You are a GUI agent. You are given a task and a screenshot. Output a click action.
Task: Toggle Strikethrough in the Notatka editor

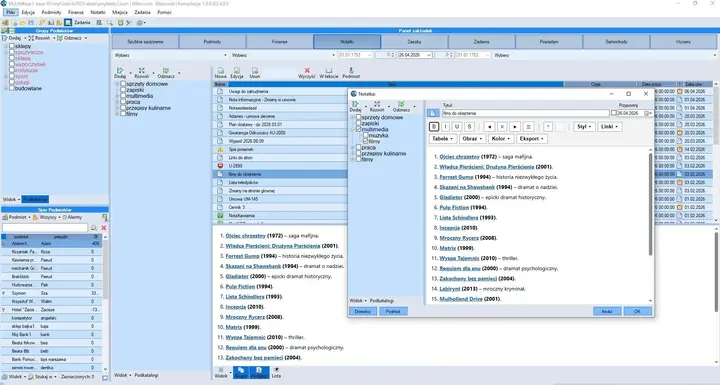click(x=469, y=126)
